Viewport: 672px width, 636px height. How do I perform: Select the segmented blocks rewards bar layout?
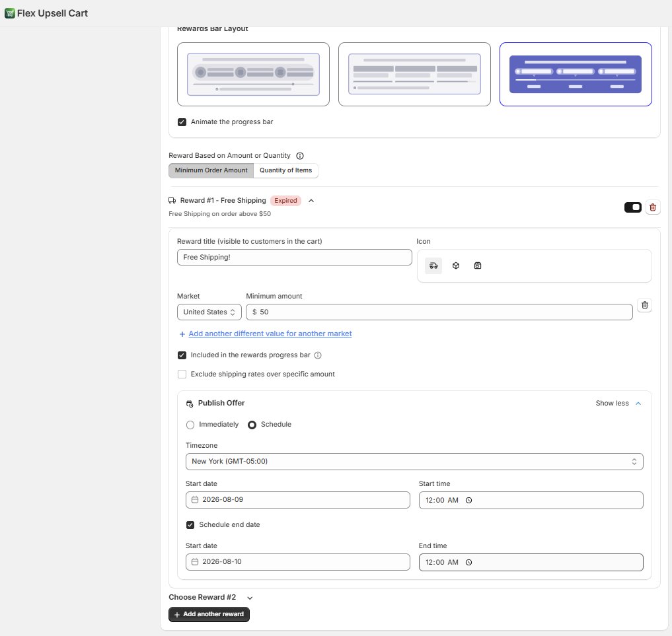coord(414,74)
